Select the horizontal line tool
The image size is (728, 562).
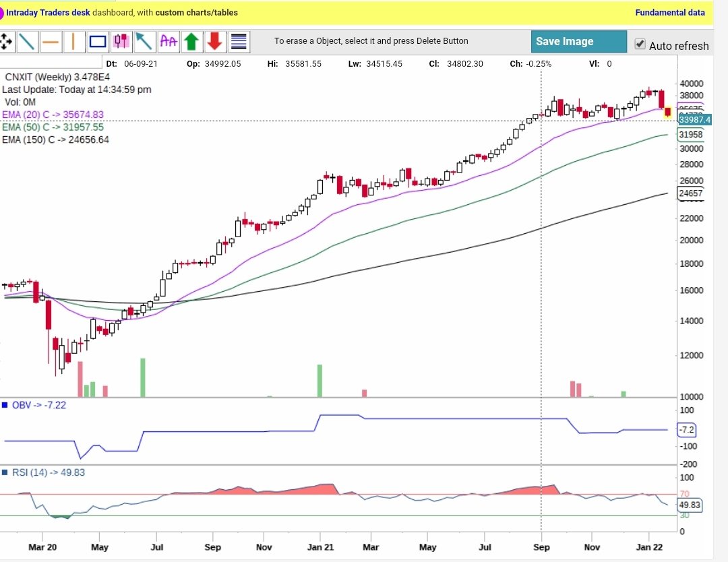point(50,42)
